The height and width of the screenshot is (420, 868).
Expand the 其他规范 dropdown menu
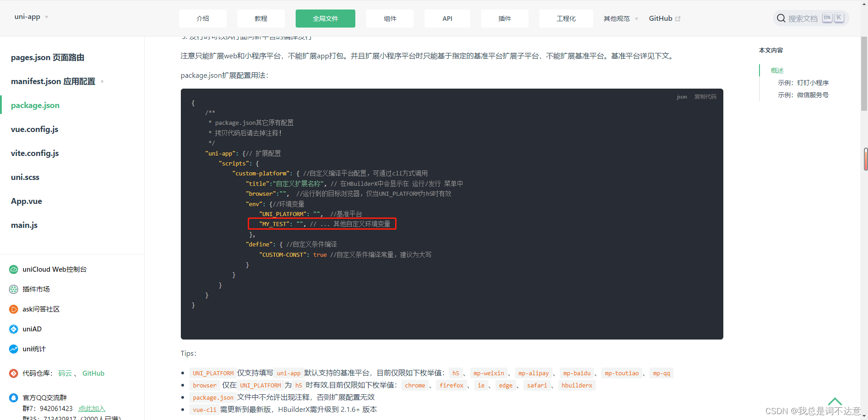tap(621, 19)
